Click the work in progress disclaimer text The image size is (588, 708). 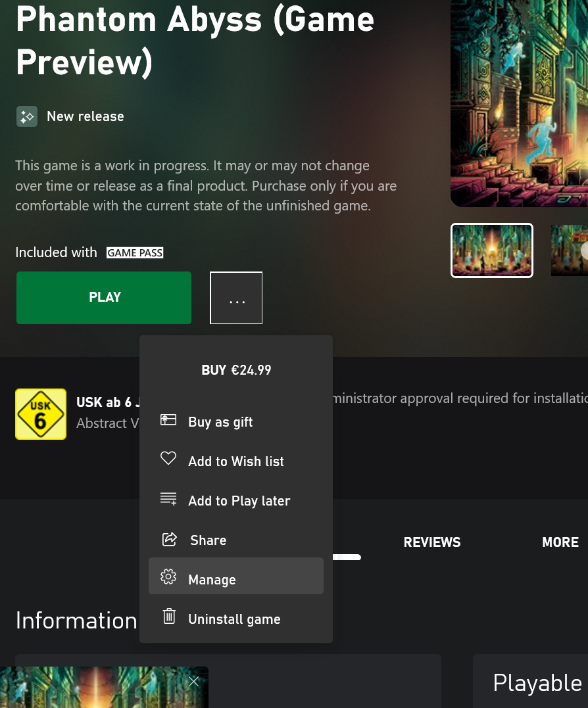(206, 185)
